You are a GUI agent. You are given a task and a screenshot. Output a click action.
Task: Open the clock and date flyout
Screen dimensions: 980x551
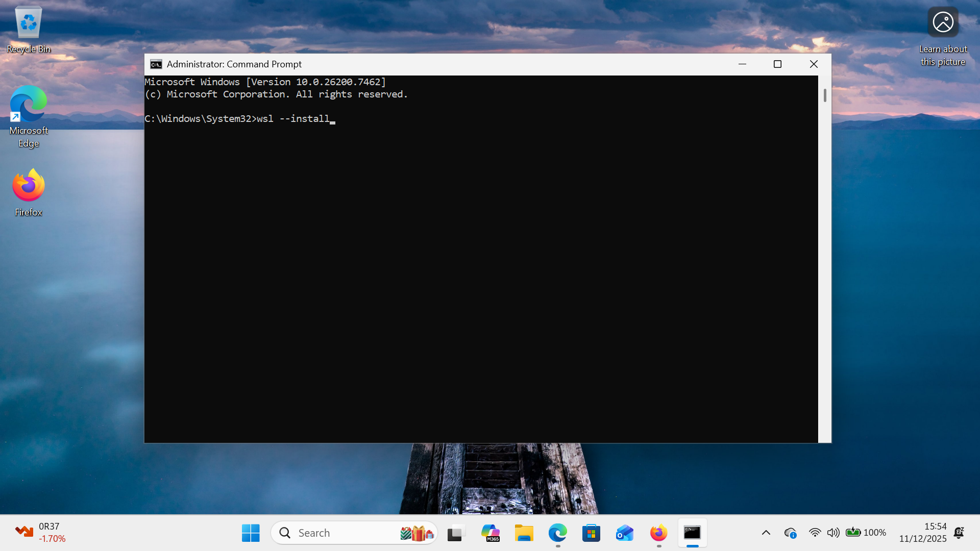923,533
